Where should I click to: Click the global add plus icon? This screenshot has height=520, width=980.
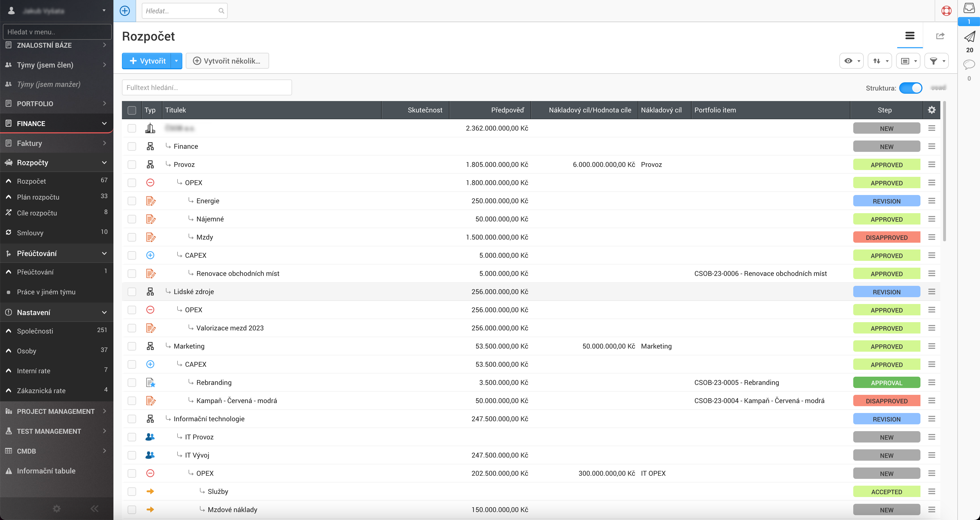pyautogui.click(x=125, y=11)
